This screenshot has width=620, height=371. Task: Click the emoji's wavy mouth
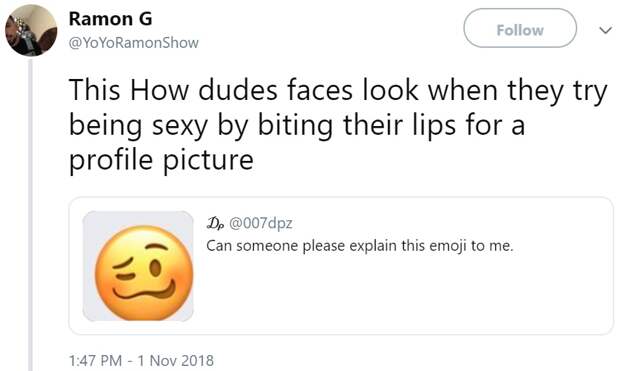click(144, 292)
